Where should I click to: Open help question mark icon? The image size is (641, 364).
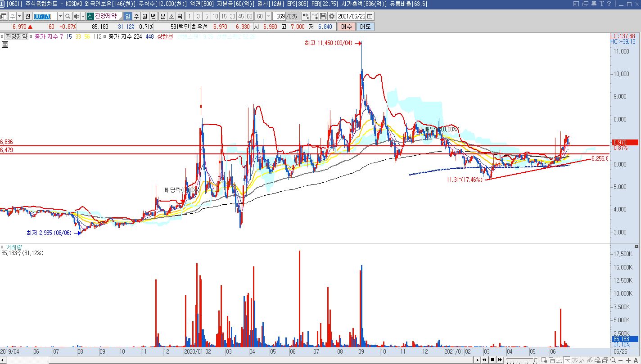[609, 4]
